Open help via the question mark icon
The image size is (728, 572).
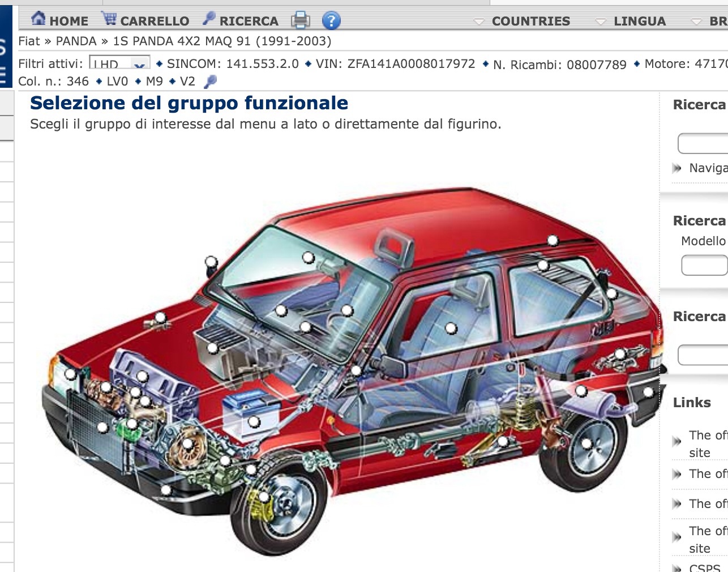[x=331, y=21]
